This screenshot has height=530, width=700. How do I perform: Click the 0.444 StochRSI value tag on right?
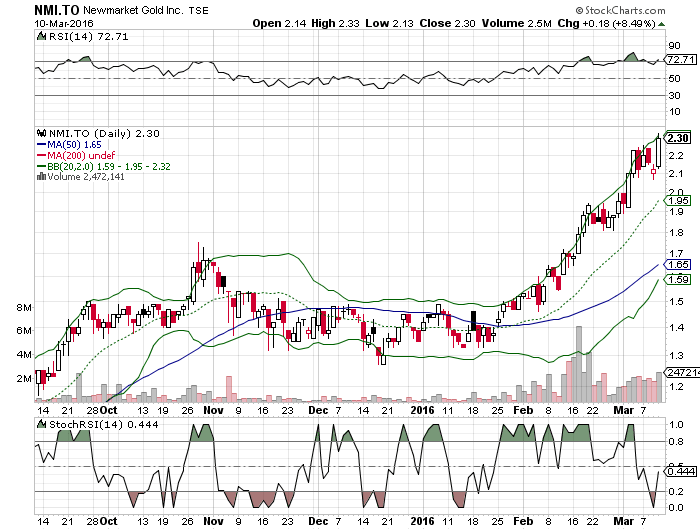coord(681,472)
